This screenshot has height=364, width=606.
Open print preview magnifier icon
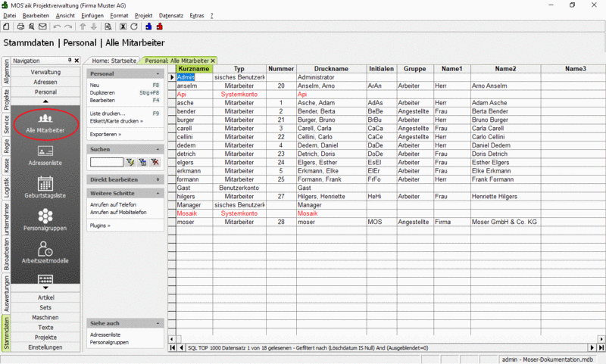[31, 26]
